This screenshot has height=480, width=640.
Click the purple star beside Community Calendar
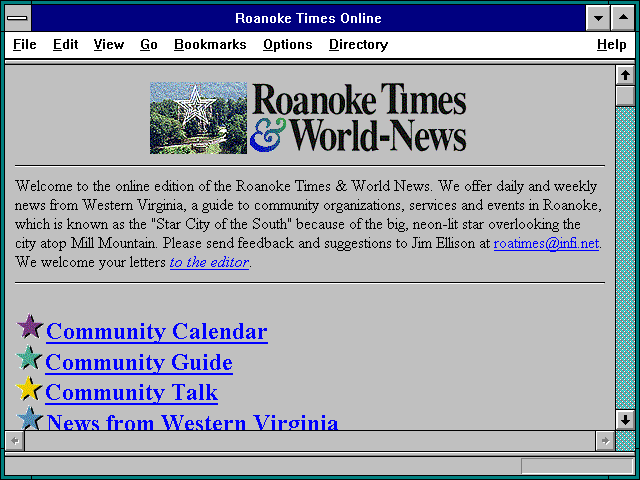29,326
